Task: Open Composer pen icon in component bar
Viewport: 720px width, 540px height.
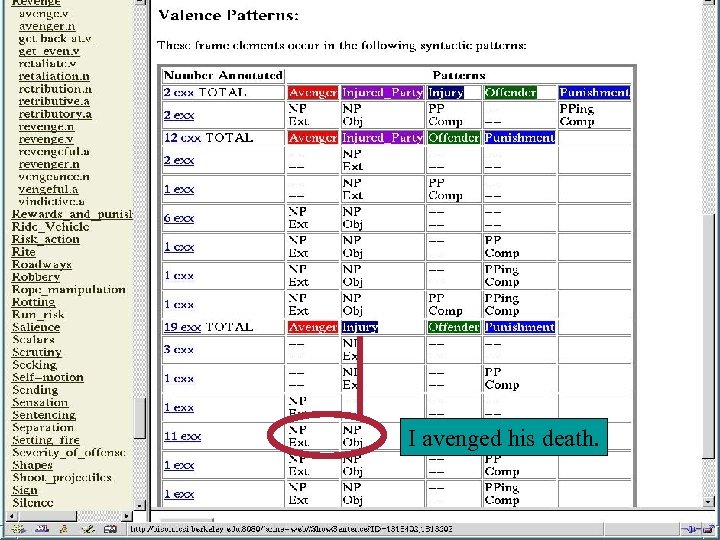Action: [x=87, y=529]
